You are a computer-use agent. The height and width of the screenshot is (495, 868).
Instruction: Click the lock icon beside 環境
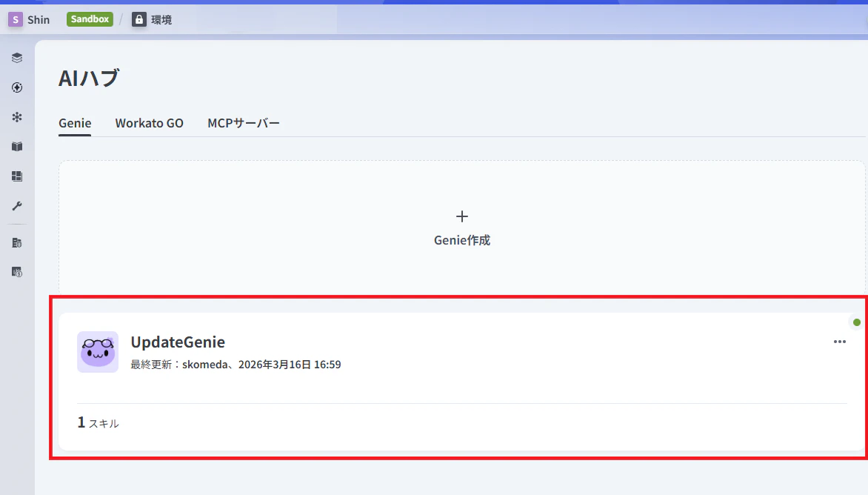pos(139,19)
